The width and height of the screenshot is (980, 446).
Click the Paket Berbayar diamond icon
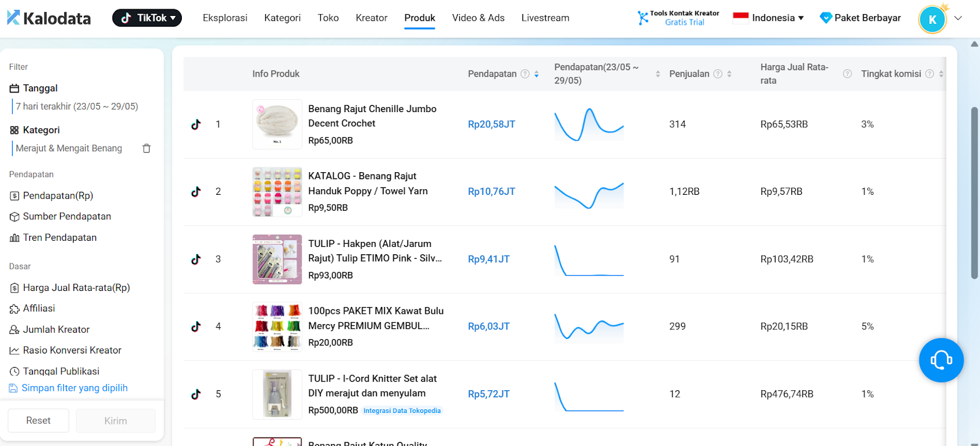[x=826, y=18]
